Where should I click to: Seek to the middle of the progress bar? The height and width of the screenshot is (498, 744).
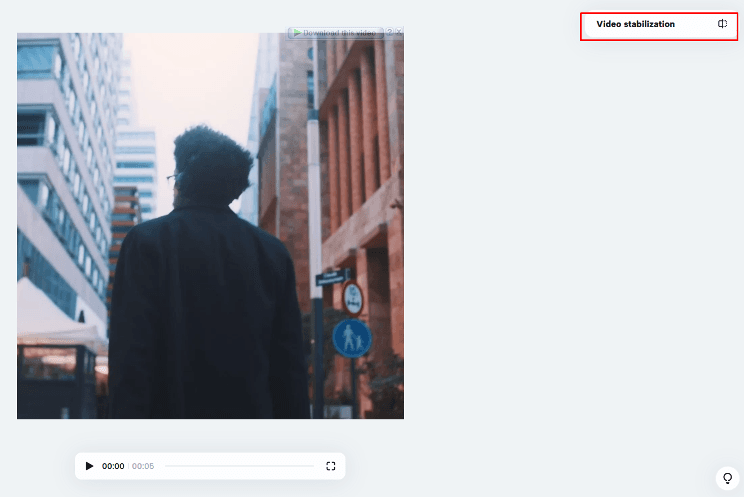(240, 466)
